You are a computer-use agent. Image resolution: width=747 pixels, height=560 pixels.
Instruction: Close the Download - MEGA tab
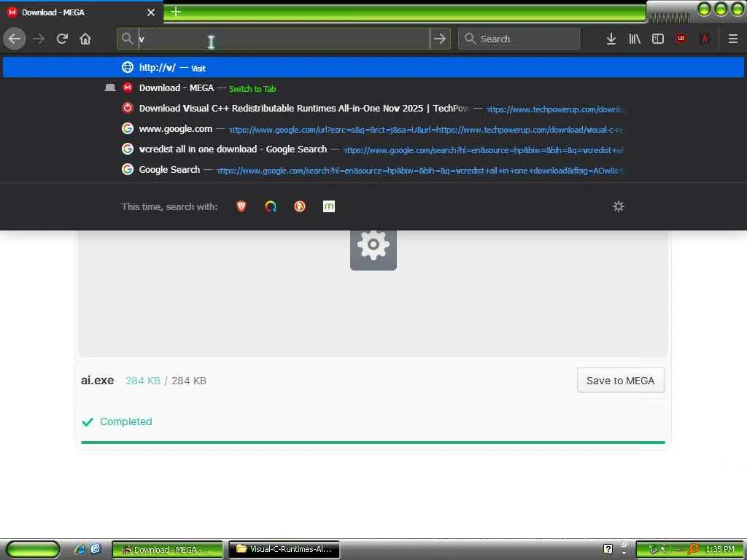pyautogui.click(x=151, y=12)
